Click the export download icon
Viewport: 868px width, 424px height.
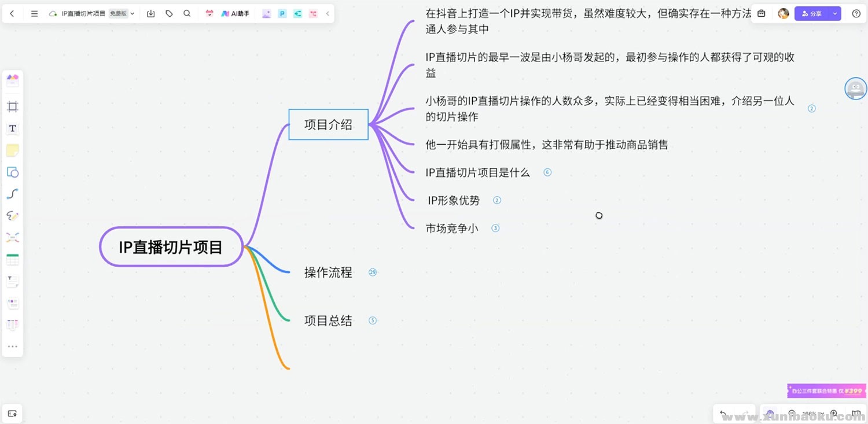151,13
